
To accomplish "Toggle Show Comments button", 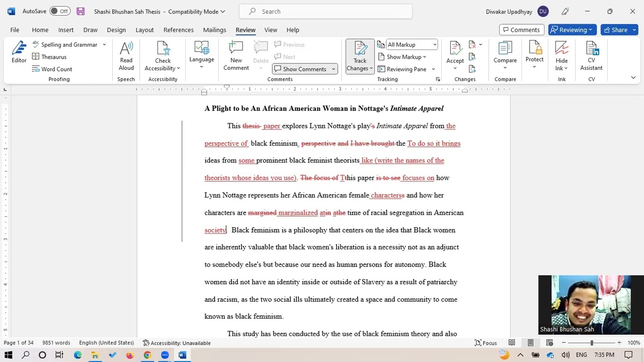I will [301, 69].
